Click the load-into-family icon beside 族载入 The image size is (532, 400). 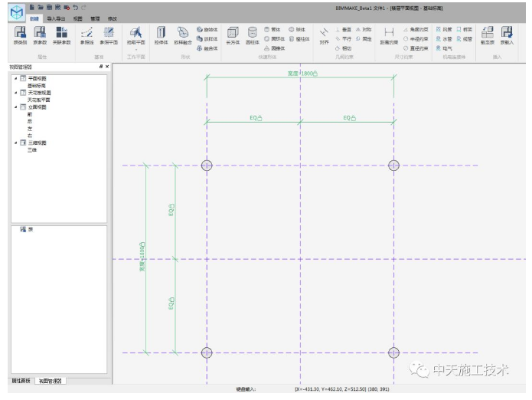(488, 36)
